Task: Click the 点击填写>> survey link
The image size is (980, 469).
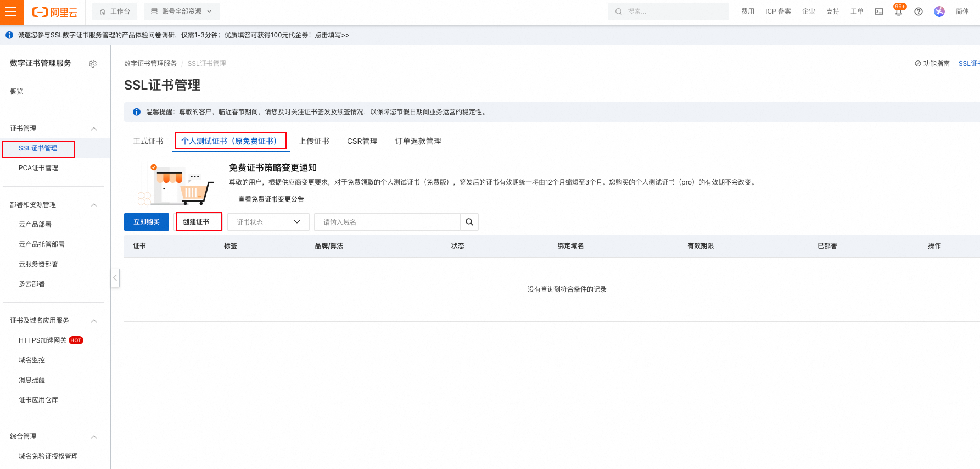Action: pyautogui.click(x=332, y=35)
